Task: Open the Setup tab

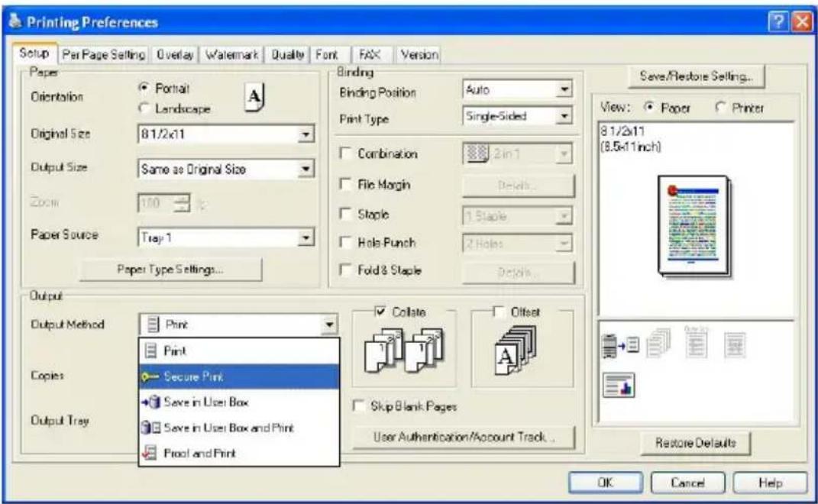Action: 34,53
